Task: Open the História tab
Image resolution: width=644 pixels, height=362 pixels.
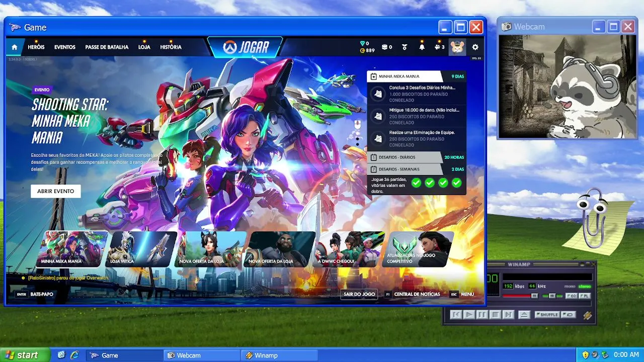Action: [171, 47]
